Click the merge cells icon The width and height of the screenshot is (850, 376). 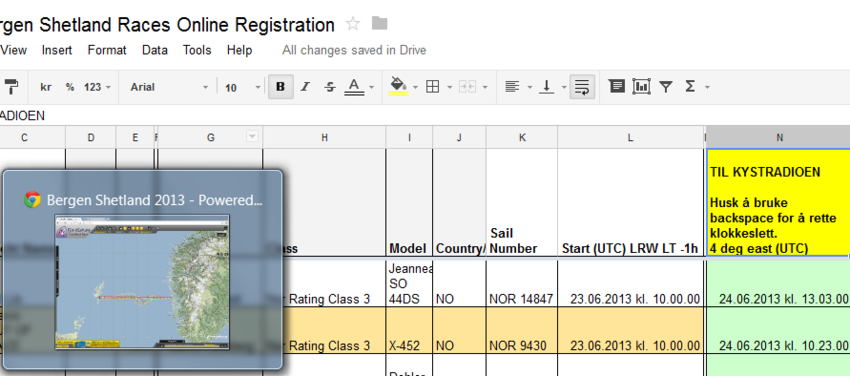[x=467, y=87]
